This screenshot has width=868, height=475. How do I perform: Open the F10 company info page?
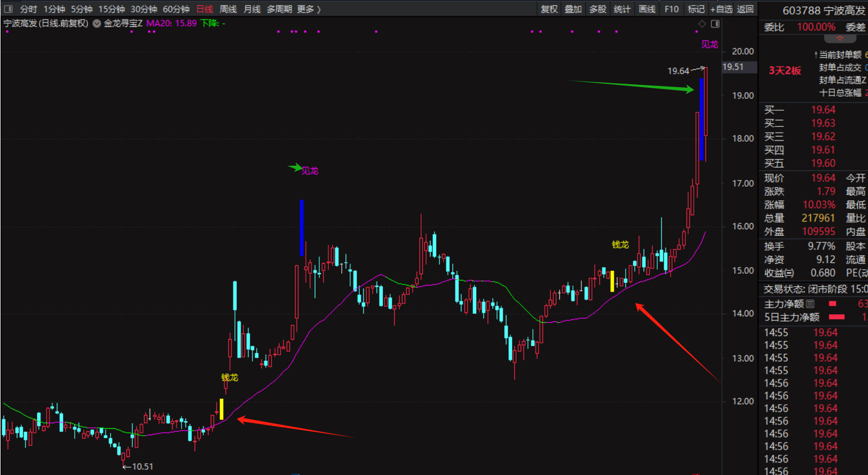click(x=671, y=9)
